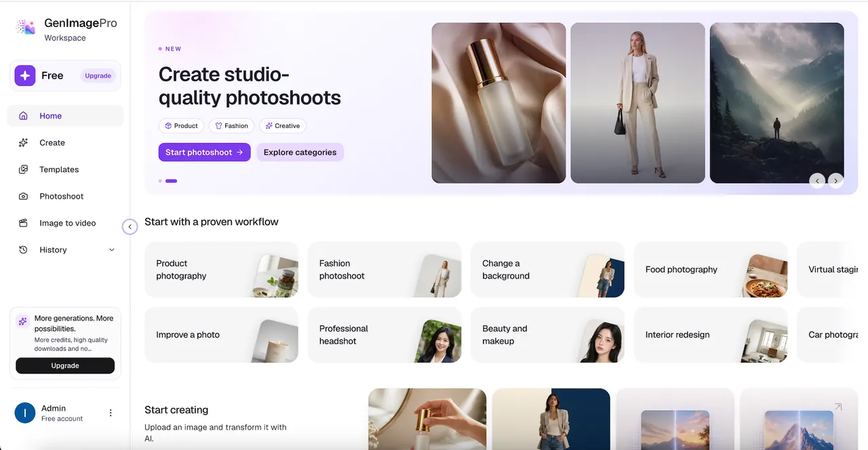Open the Create section
The image size is (868, 450).
(x=66, y=142)
